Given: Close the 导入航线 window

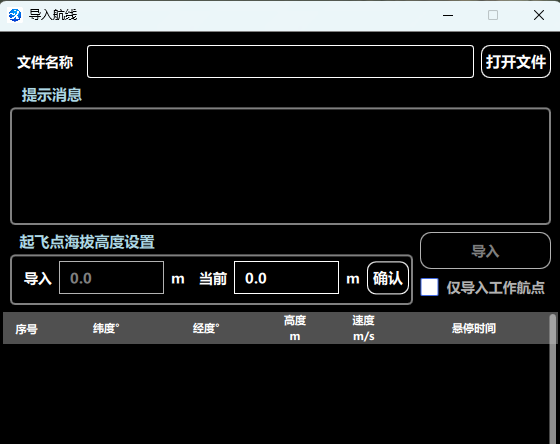Looking at the screenshot, I should coord(539,15).
